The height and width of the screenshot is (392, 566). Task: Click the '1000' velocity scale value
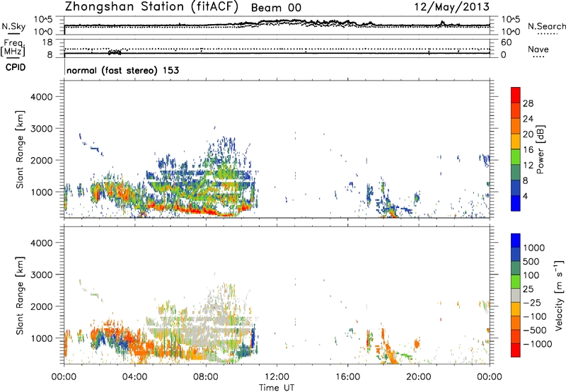point(533,248)
